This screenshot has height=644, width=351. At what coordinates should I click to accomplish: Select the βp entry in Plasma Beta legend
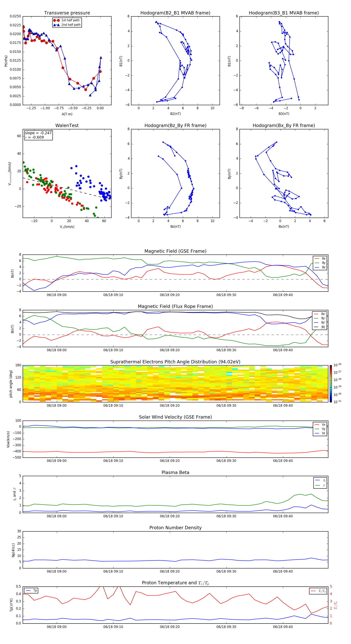coord(321,480)
